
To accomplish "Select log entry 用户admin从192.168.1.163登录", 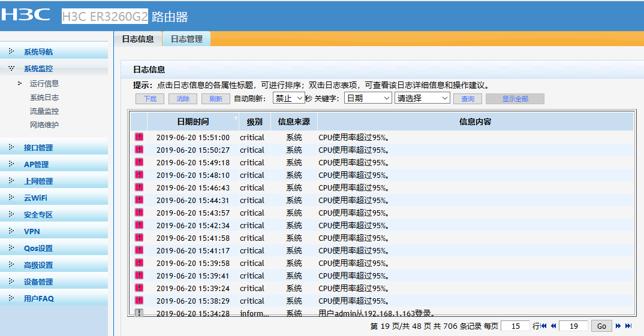I will pyautogui.click(x=376, y=313).
